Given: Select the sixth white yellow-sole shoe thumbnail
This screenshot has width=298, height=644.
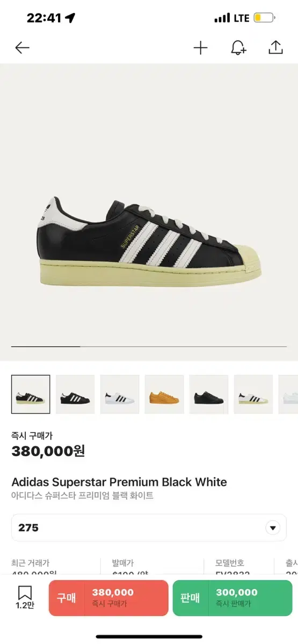Looking at the screenshot, I should pyautogui.click(x=253, y=394).
